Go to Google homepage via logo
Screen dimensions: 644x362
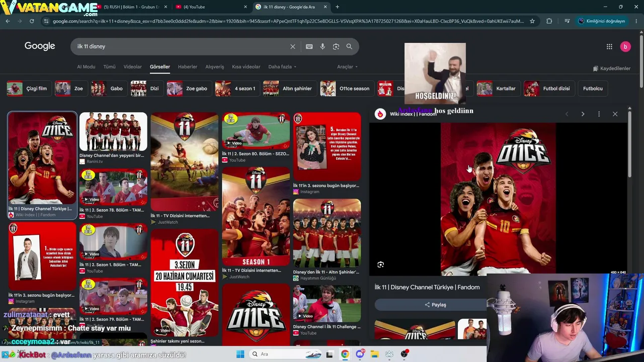pos(40,46)
